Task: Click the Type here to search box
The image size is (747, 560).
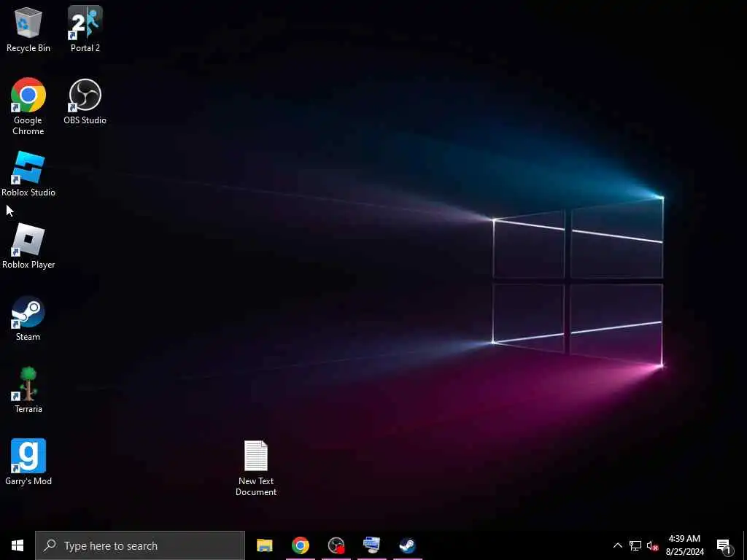Action: pyautogui.click(x=140, y=545)
